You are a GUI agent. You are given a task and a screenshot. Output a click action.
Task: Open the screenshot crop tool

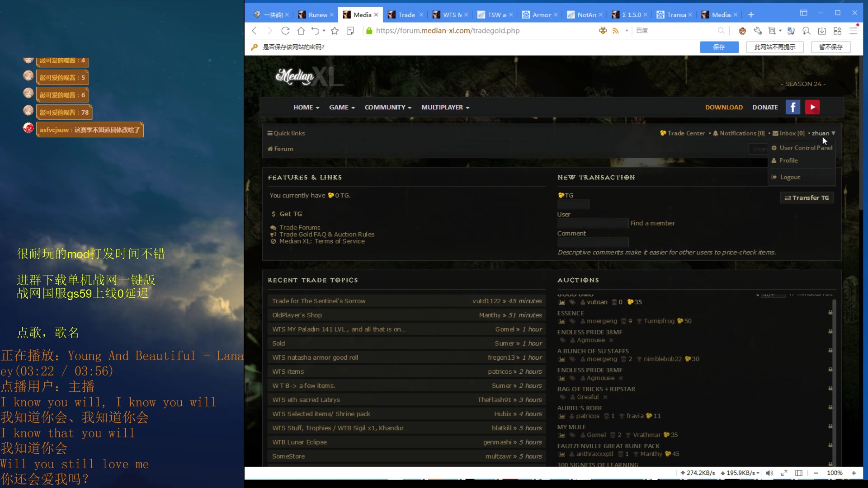click(772, 31)
